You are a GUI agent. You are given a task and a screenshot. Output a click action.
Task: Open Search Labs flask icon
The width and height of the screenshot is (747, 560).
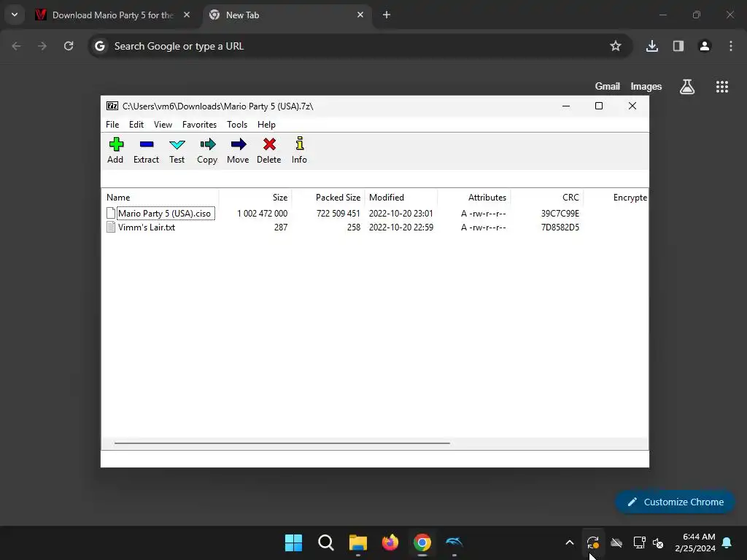point(687,87)
